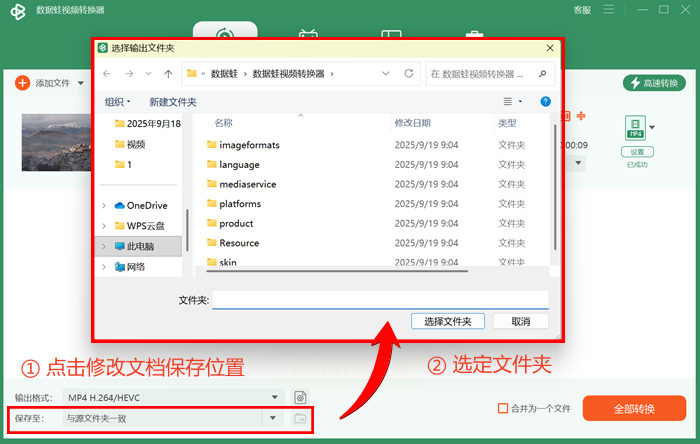Screen dimensions: 700x444
Task: Open the 保存至 location dropdown
Action: 273,418
